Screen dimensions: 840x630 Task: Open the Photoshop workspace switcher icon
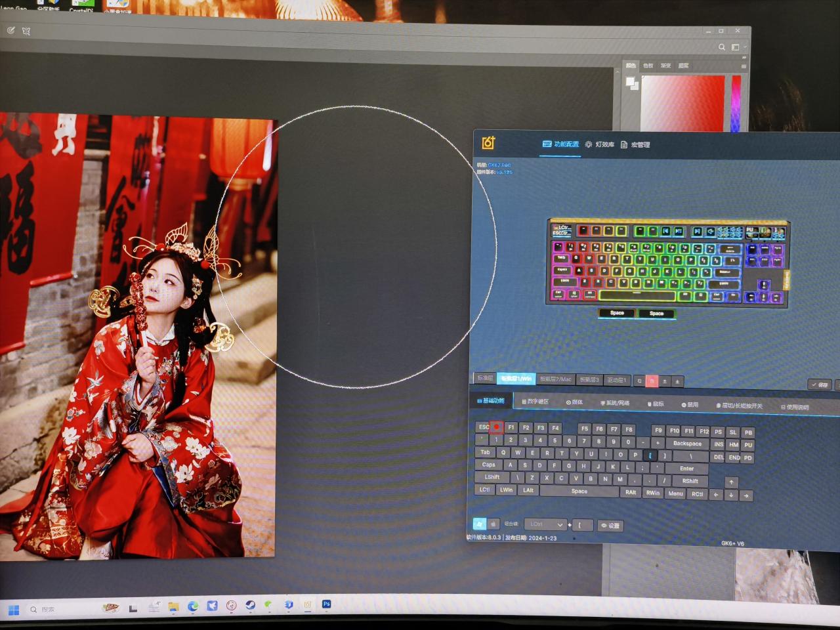click(x=736, y=47)
